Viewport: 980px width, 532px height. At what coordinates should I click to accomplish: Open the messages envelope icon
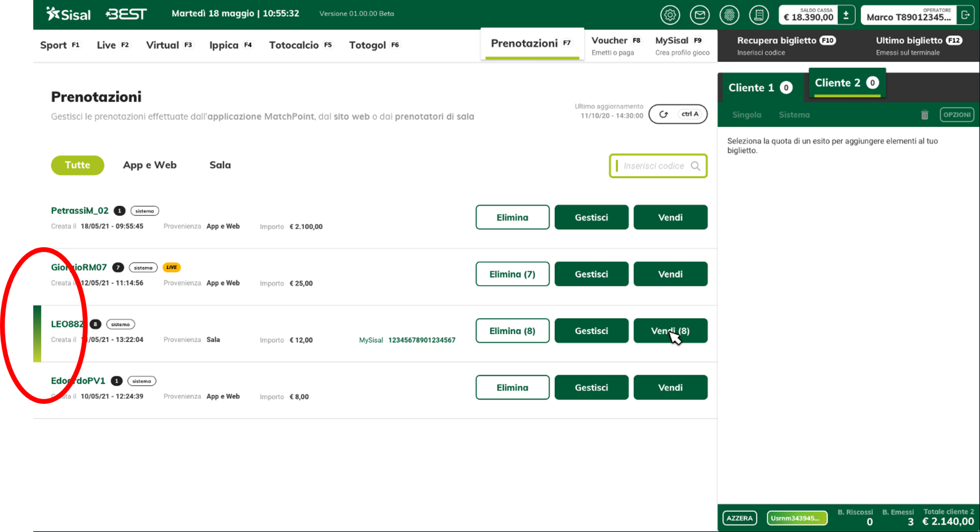pos(699,15)
